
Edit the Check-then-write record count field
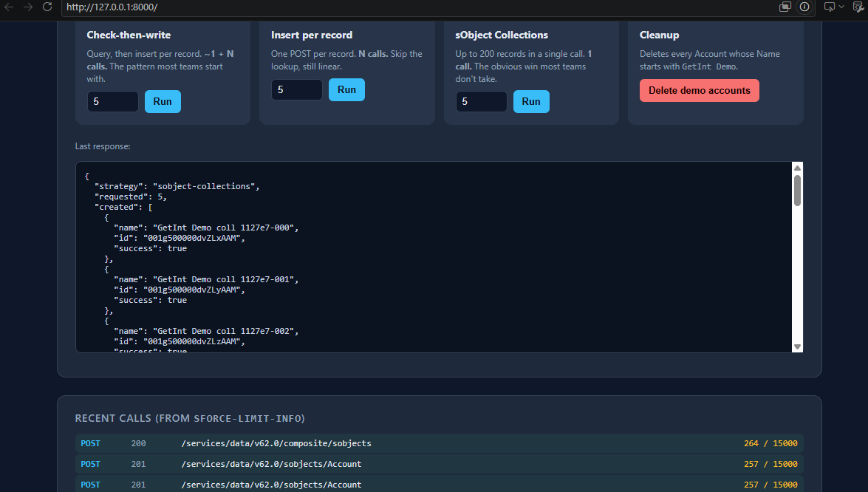coord(113,101)
